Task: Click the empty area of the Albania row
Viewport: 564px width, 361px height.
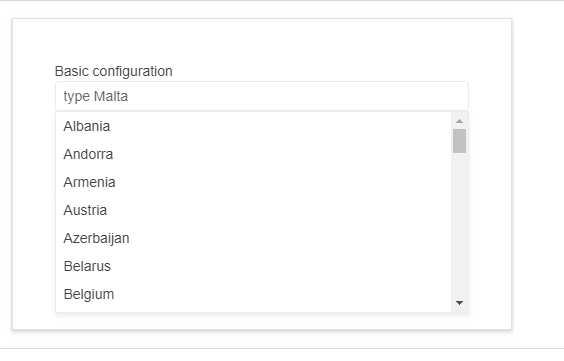Action: pos(281,127)
